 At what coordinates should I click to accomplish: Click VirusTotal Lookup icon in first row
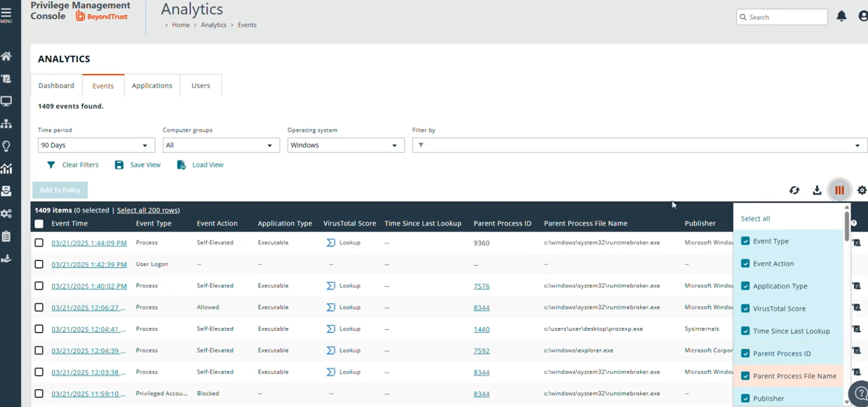(x=331, y=243)
